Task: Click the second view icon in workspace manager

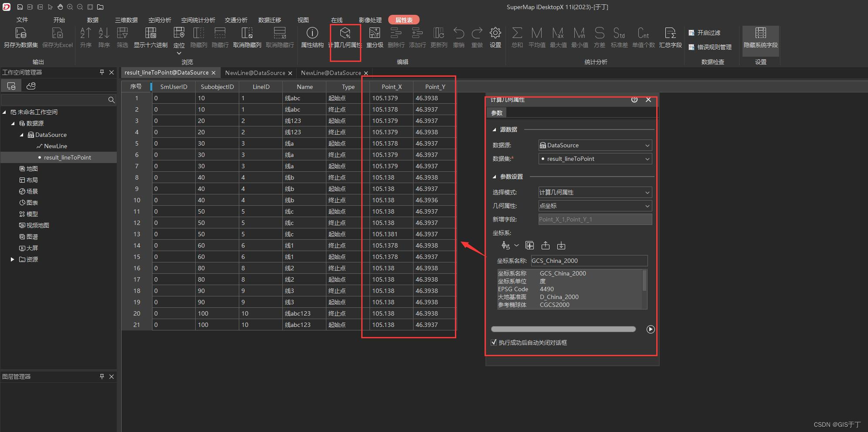Action: tap(31, 86)
